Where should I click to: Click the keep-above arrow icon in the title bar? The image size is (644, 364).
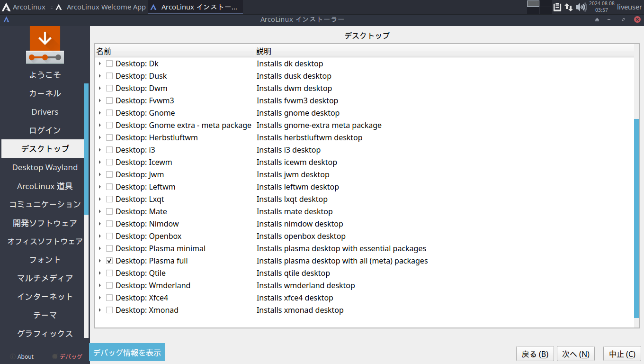coord(597,19)
